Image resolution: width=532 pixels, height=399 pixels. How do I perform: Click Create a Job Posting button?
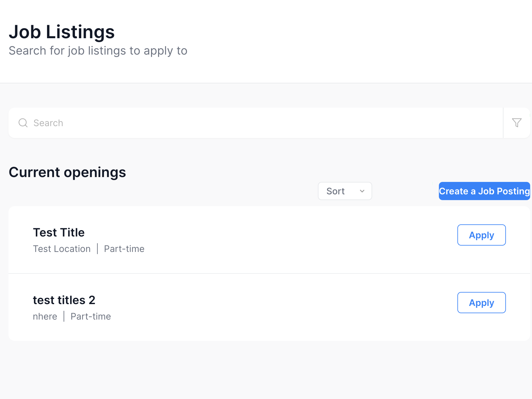pos(484,191)
